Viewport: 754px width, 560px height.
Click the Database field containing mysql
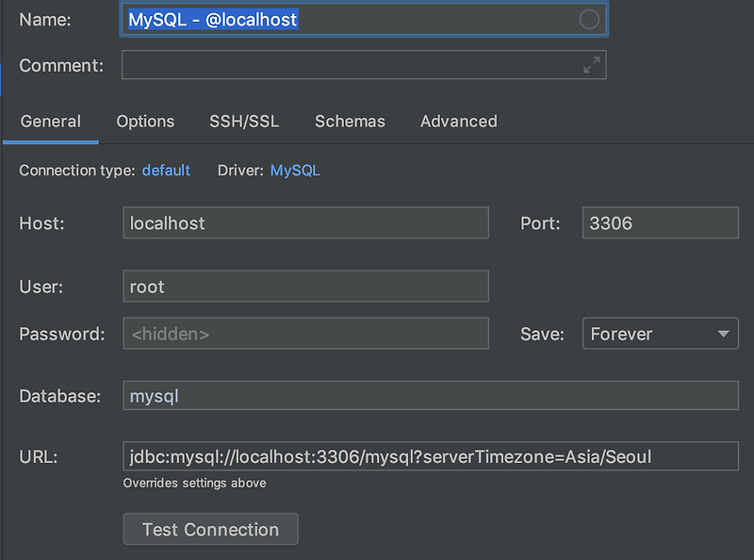pyautogui.click(x=430, y=396)
